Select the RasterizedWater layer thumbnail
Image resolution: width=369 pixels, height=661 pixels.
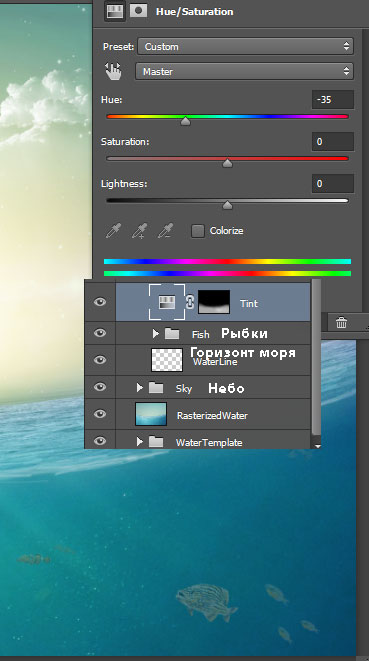(151, 414)
